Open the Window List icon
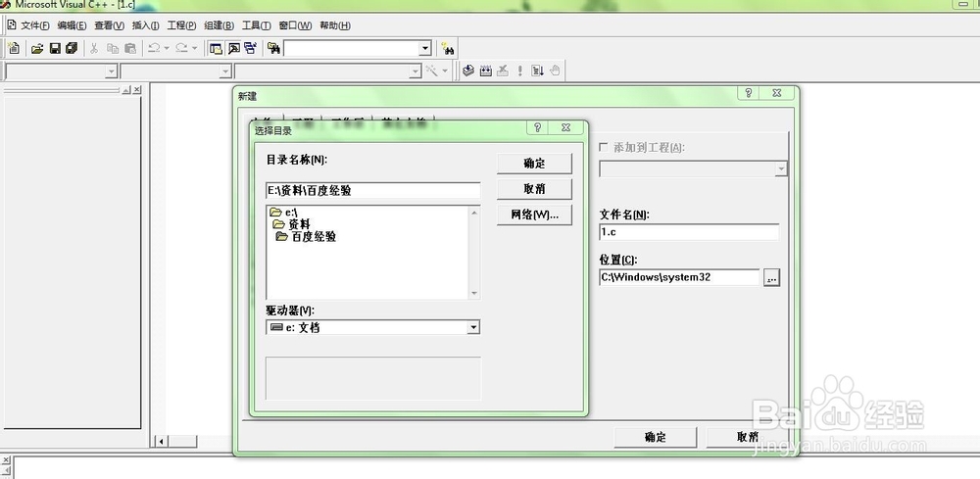 [251, 48]
